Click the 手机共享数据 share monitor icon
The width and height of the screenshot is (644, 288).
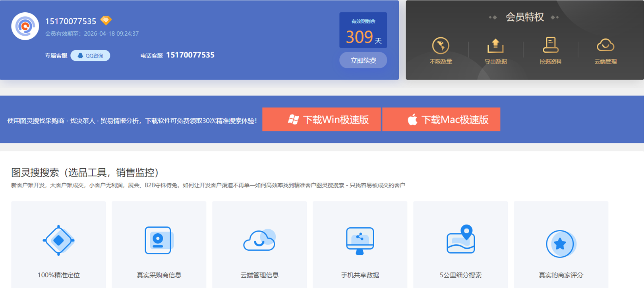pos(360,241)
